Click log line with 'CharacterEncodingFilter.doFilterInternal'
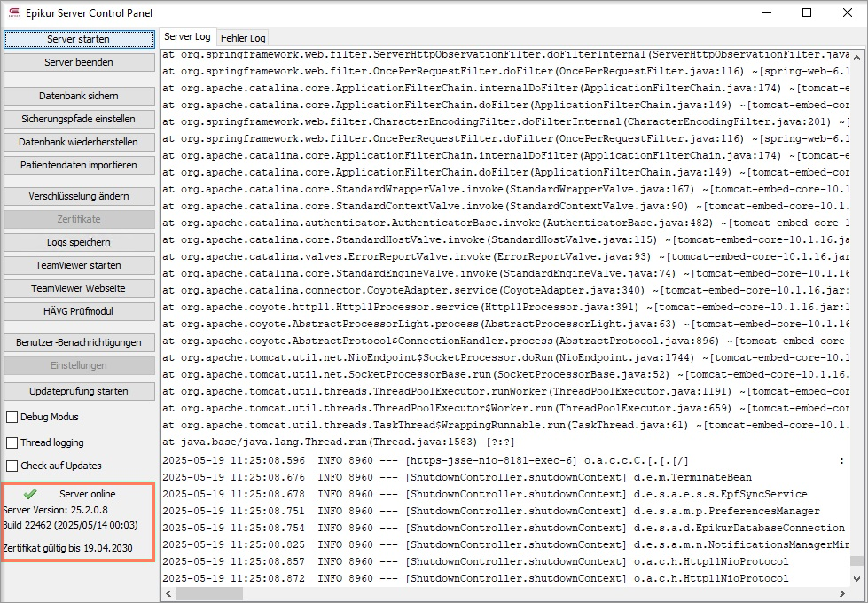This screenshot has height=603, width=868. (x=506, y=121)
